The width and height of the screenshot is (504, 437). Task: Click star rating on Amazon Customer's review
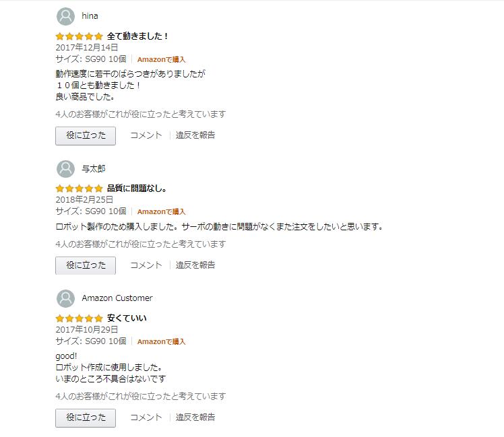79,318
